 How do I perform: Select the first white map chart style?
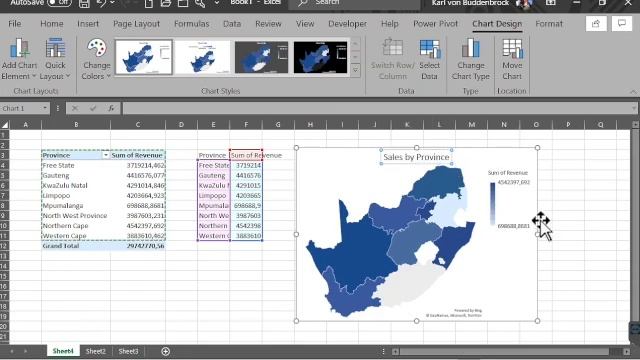(x=144, y=57)
